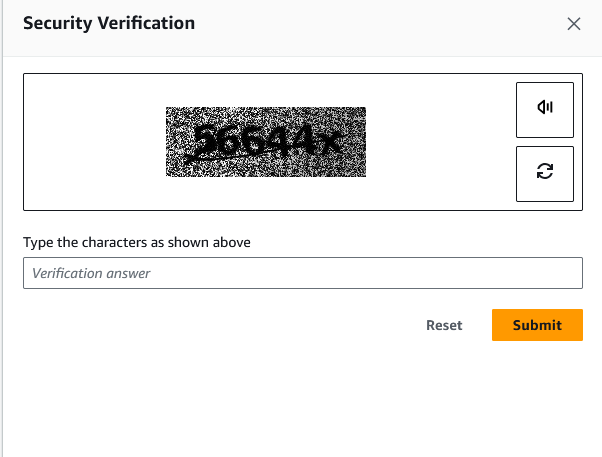Click the Verification answer input field

click(303, 273)
